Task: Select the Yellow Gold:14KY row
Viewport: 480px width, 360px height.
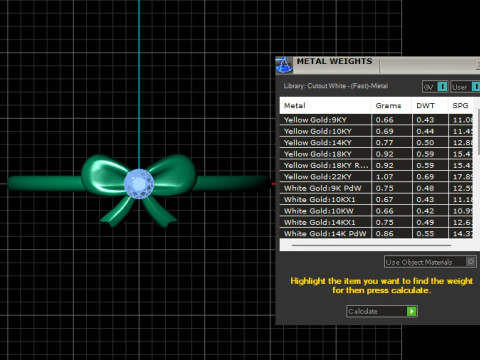Action: coord(376,142)
